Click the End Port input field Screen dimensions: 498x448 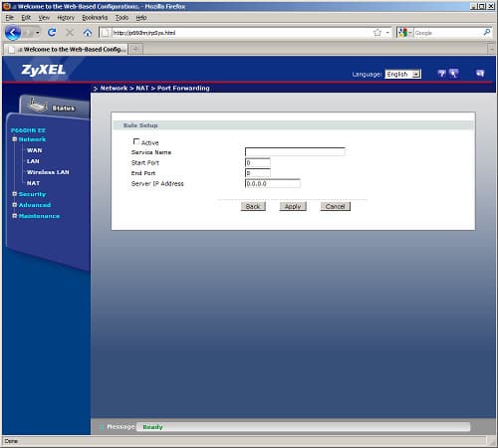(x=258, y=173)
